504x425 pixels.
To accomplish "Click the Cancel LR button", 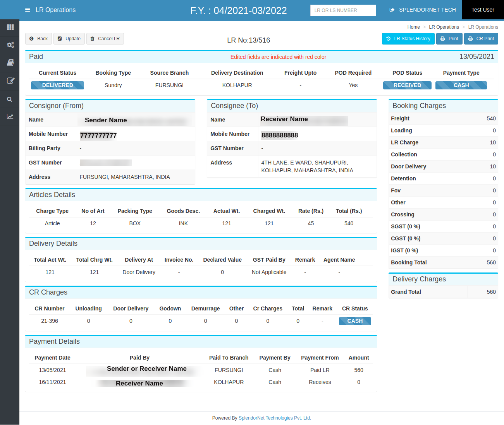I will [105, 39].
